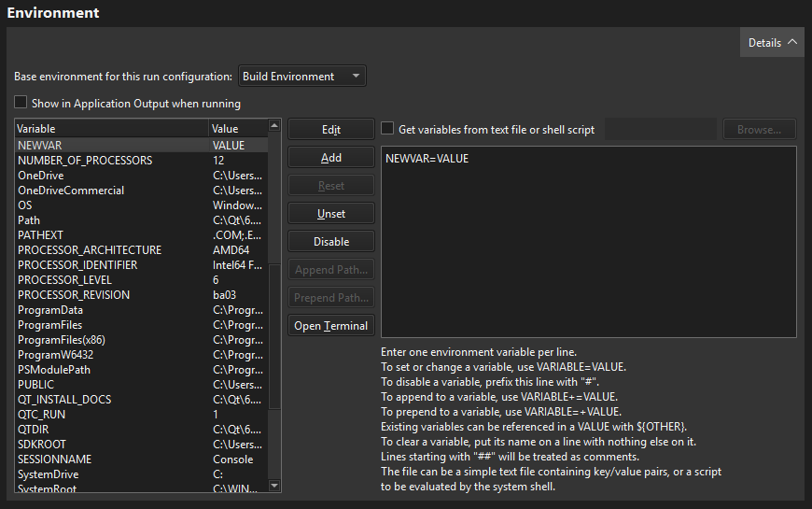Select the SystemDrive variable row
Screen dimensions: 812x509
pos(141,474)
